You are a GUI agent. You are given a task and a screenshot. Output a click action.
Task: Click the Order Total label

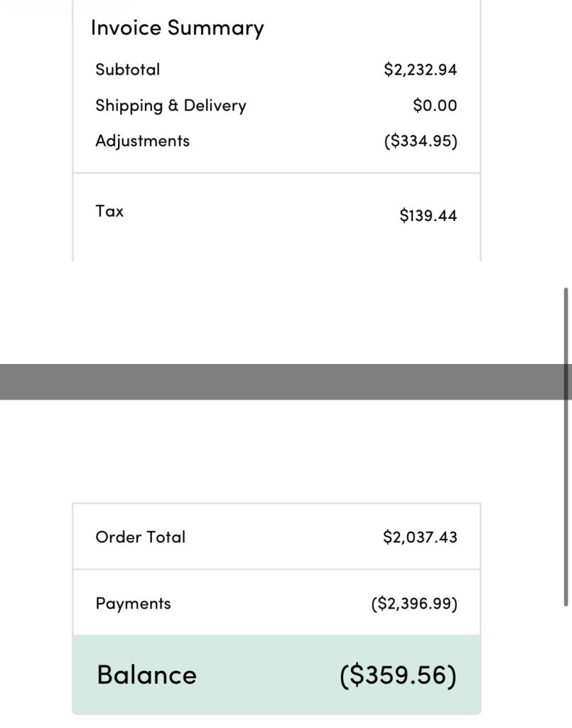[x=141, y=537]
